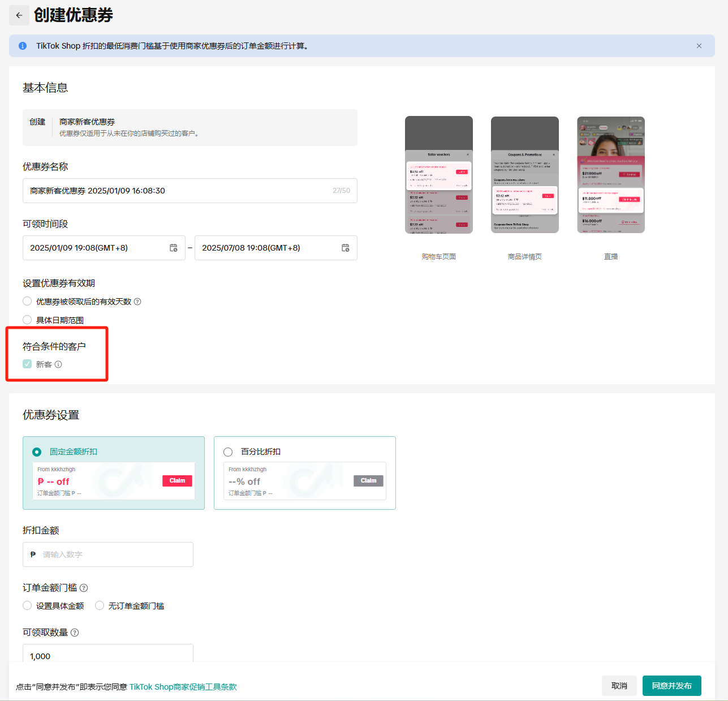Viewport: 728px width, 701px height.
Task: Click the 取消 button
Action: (x=619, y=686)
